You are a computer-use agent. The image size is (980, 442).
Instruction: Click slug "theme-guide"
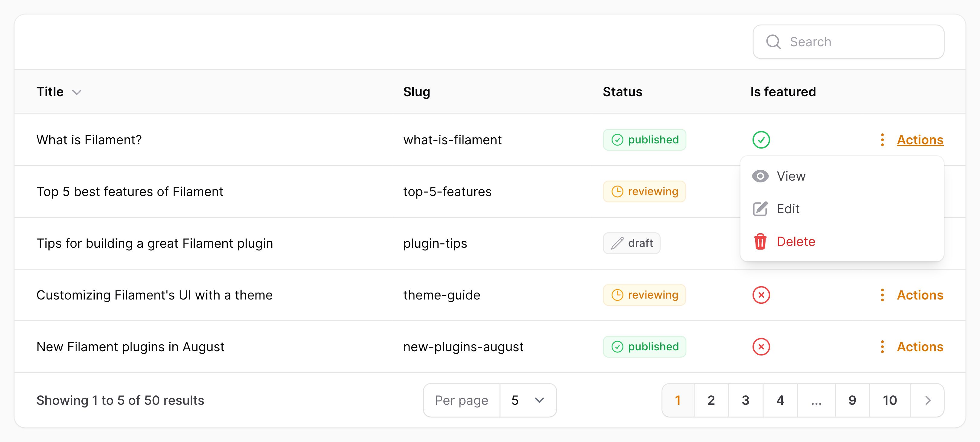coord(442,295)
